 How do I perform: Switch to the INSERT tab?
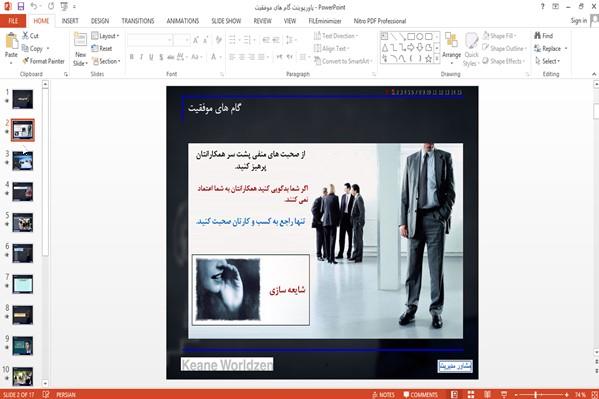tap(70, 21)
